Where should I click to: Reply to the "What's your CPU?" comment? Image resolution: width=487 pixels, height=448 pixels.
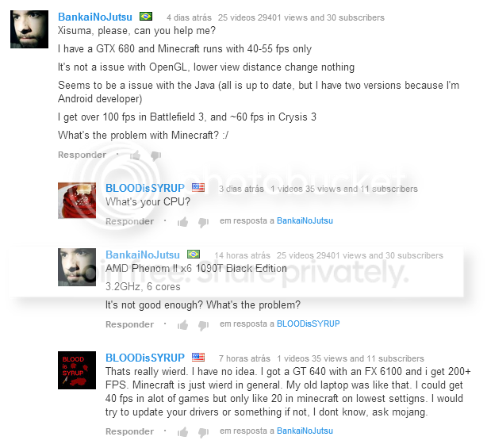click(x=129, y=221)
